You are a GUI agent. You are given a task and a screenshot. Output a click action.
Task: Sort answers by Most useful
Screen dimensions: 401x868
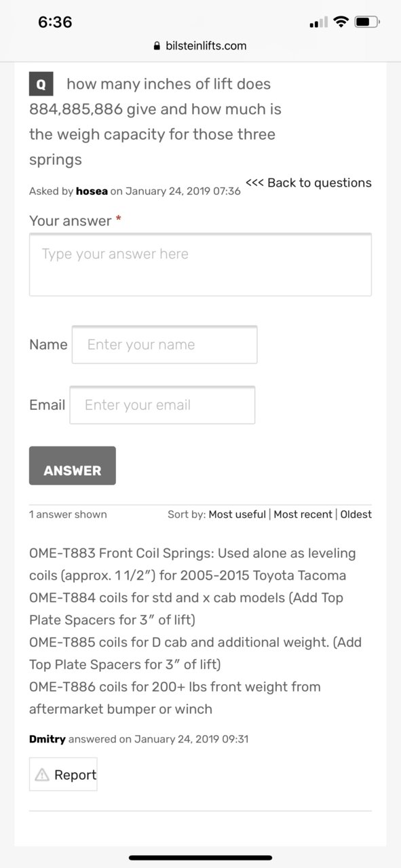(237, 514)
